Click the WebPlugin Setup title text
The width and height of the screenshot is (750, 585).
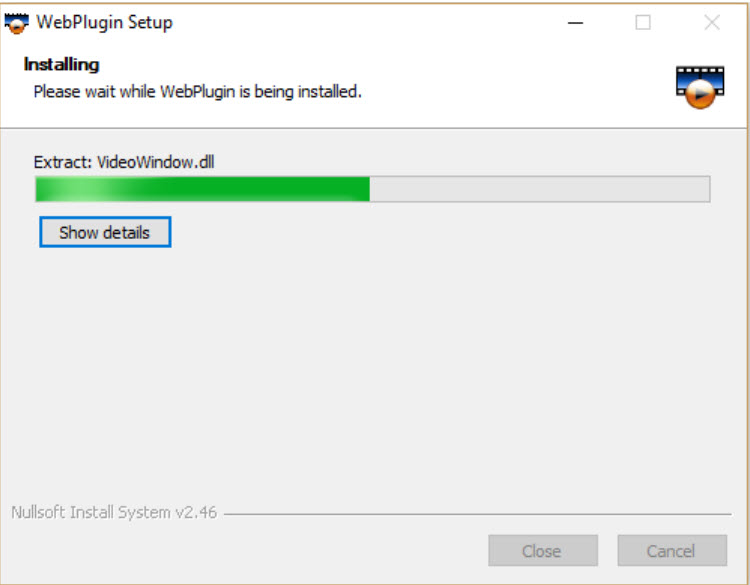click(104, 22)
